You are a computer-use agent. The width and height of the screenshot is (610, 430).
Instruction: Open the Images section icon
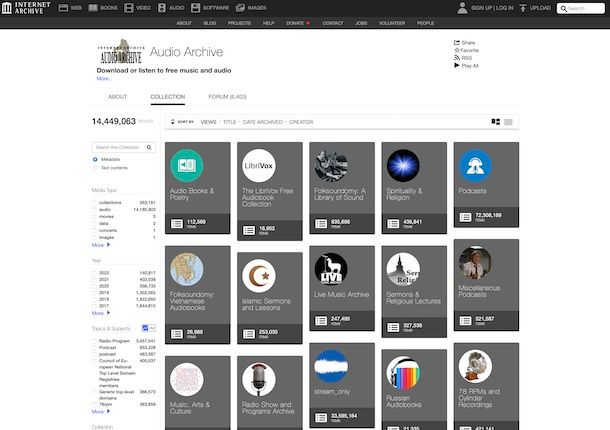240,8
